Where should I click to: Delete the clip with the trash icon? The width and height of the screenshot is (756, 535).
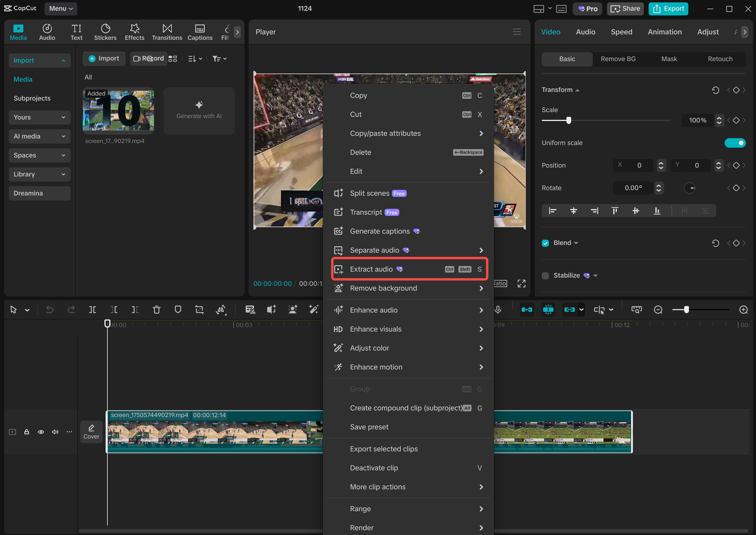click(x=157, y=310)
